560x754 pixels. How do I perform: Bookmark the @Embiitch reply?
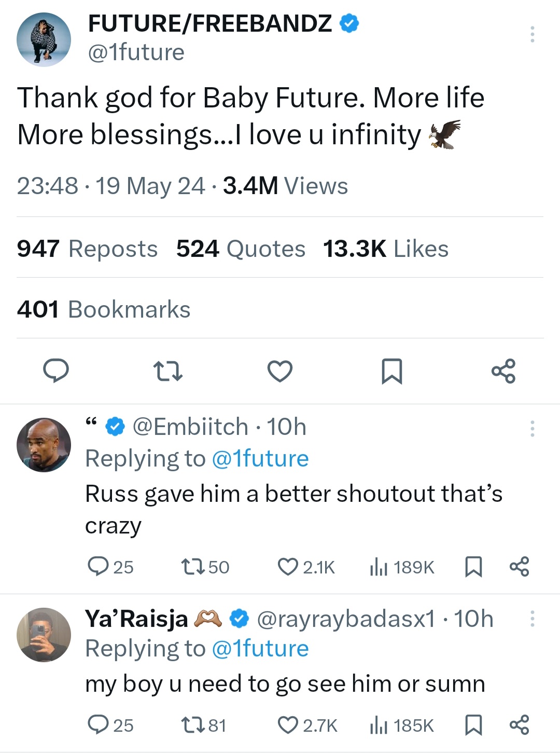(473, 567)
